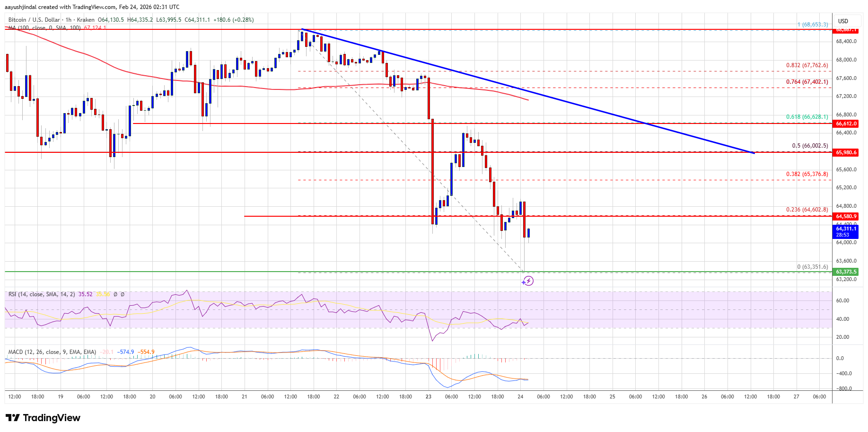Open the USD currency selector

coord(843,21)
